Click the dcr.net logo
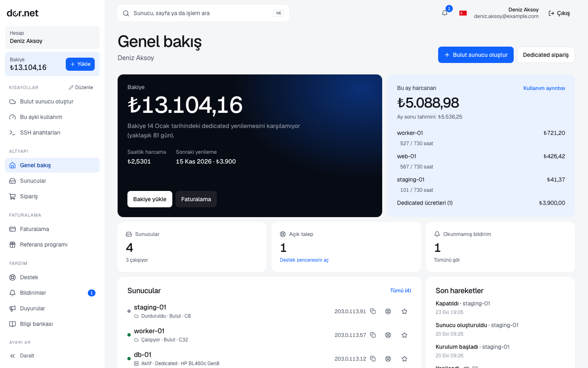Viewport: 588px width, 368px height. pos(23,13)
